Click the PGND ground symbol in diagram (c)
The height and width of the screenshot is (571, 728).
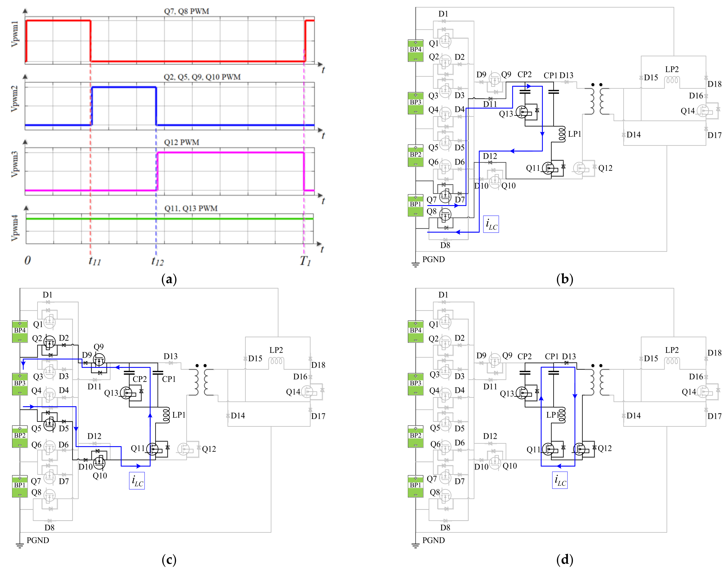pyautogui.click(x=20, y=545)
